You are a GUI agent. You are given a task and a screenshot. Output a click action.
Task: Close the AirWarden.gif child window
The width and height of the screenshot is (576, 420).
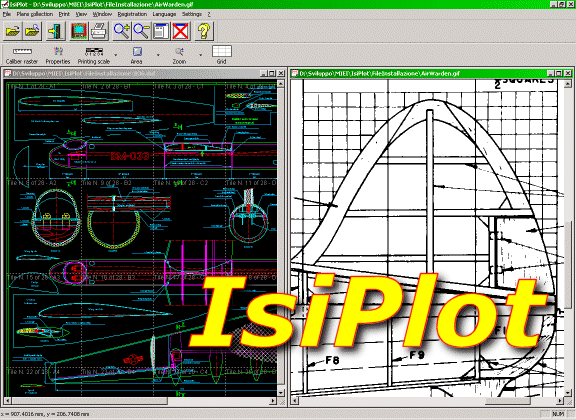[x=568, y=73]
